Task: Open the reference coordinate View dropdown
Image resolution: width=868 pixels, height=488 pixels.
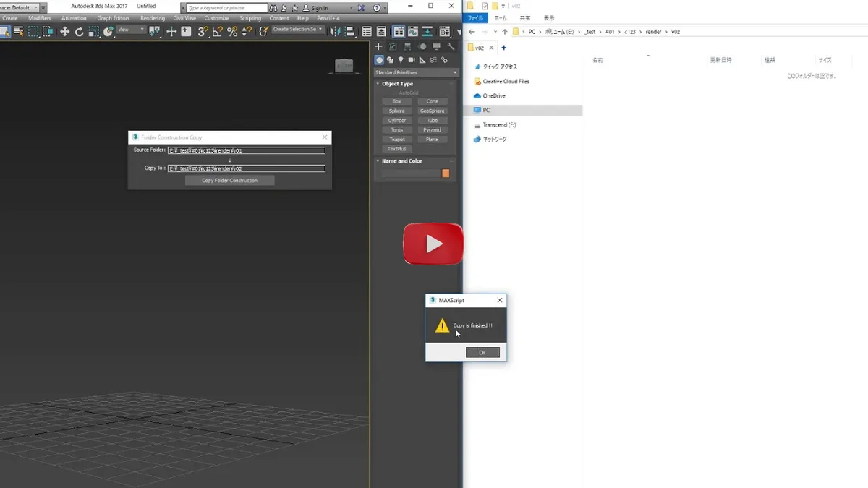Action: pyautogui.click(x=131, y=30)
